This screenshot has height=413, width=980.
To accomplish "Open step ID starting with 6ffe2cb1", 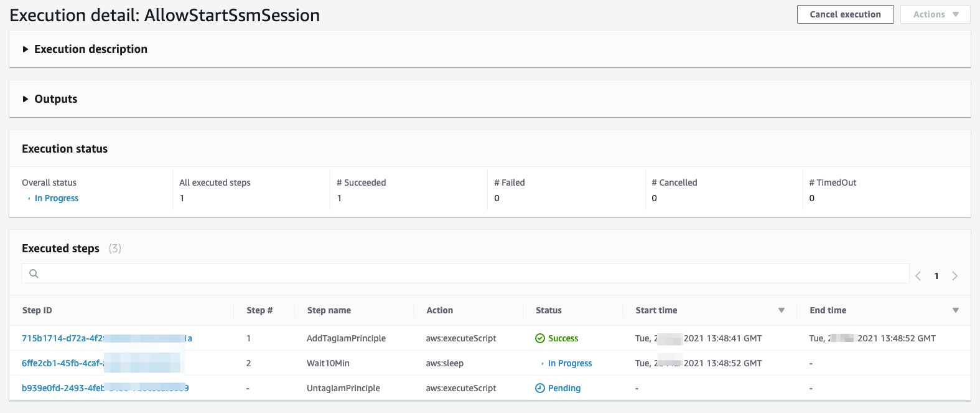I will 62,363.
